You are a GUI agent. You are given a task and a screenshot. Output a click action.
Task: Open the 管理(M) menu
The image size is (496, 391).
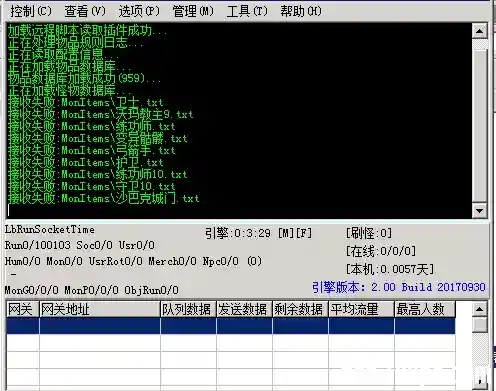(193, 11)
